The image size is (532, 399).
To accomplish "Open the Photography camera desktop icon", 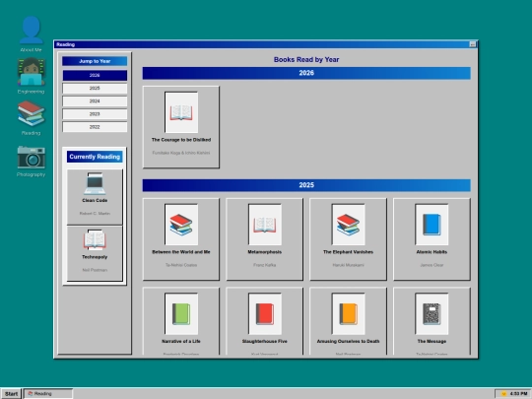I will (31, 161).
